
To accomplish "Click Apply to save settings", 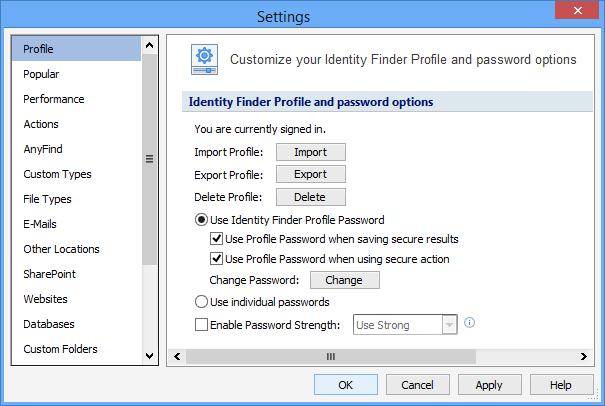I will coord(489,385).
